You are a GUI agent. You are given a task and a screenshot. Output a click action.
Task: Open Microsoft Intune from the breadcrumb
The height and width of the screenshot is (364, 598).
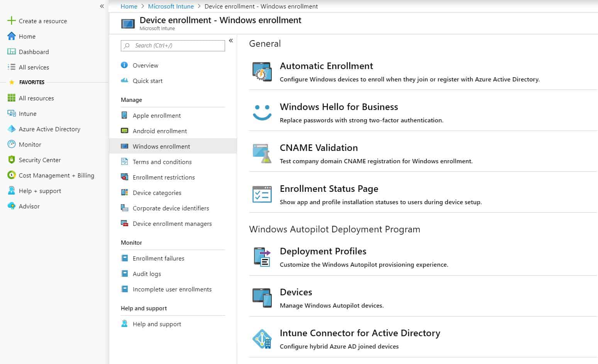point(171,6)
